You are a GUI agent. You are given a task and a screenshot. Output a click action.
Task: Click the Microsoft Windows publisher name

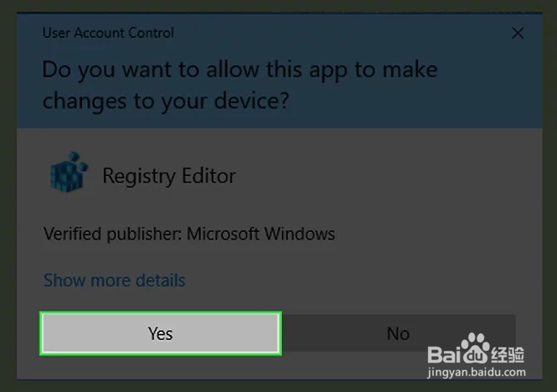coord(260,234)
